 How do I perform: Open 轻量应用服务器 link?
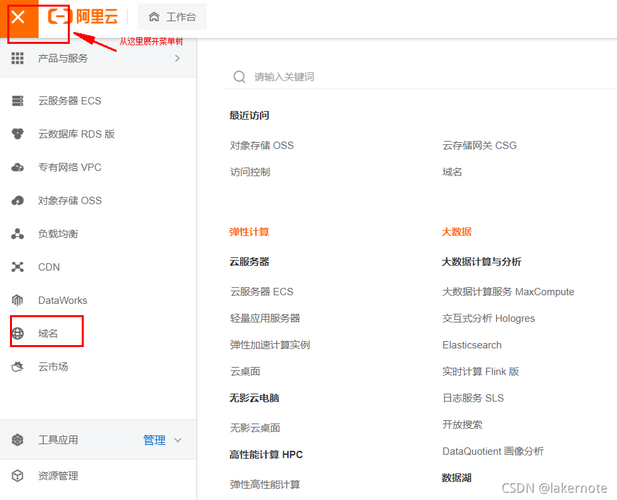(x=265, y=318)
